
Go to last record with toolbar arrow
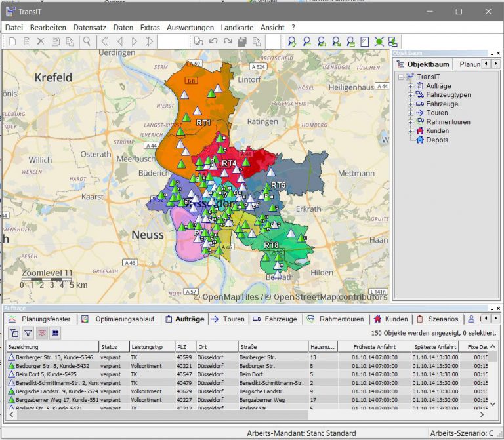[x=149, y=41]
